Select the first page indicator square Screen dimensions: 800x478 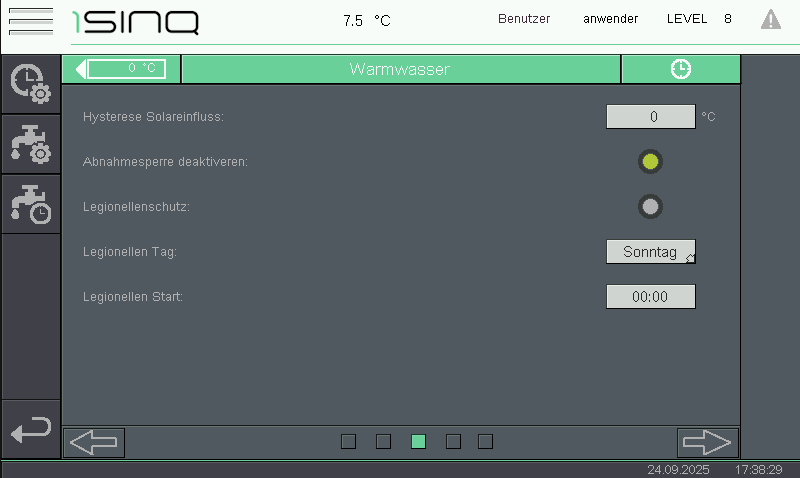(348, 442)
